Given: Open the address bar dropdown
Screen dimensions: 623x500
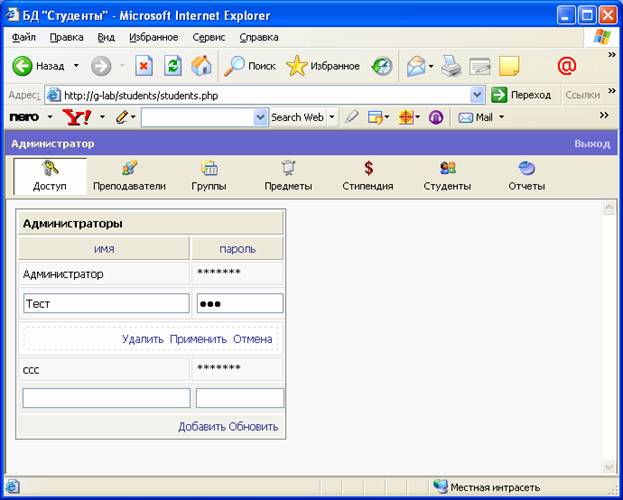Looking at the screenshot, I should pyautogui.click(x=477, y=95).
